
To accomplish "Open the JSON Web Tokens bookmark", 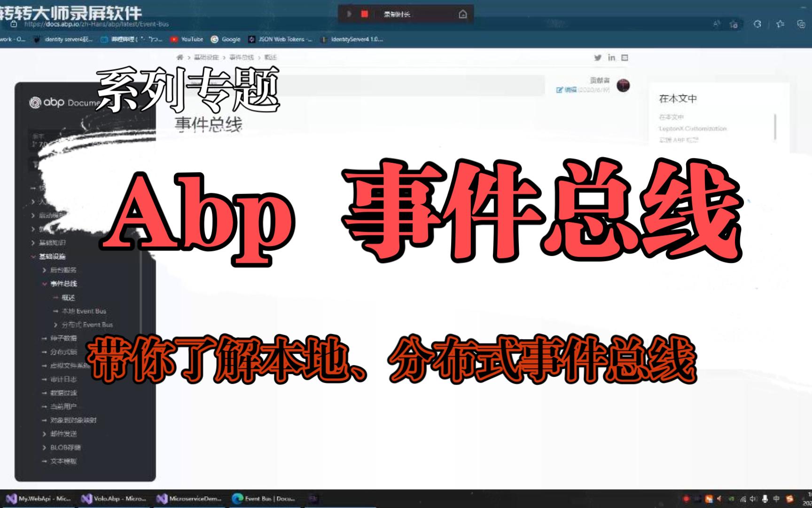I will [x=280, y=40].
